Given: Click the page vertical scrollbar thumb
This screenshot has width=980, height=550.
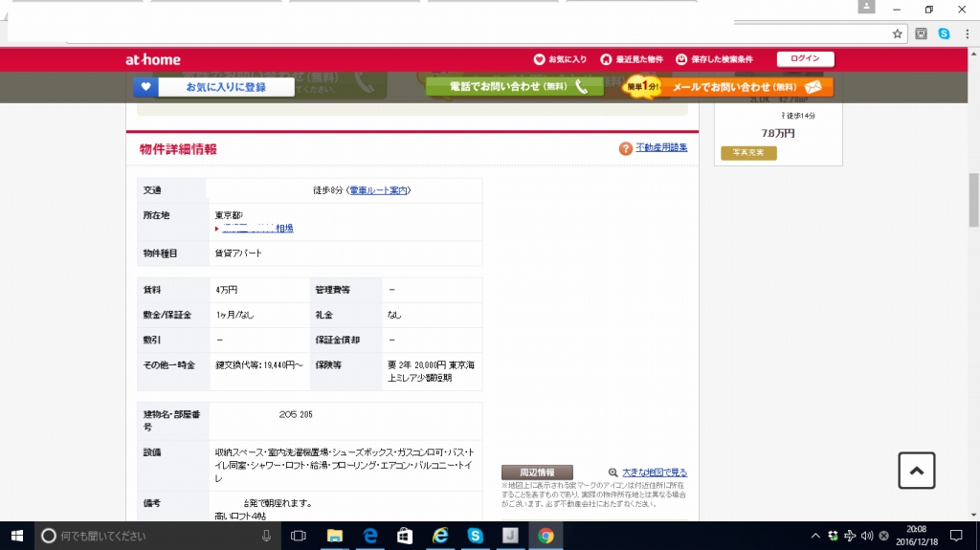Looking at the screenshot, I should pyautogui.click(x=973, y=200).
